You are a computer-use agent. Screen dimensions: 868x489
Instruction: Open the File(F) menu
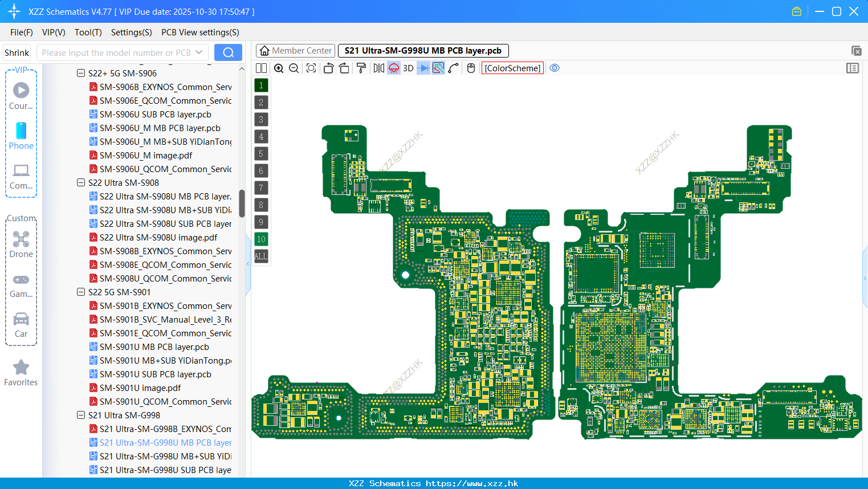(22, 32)
